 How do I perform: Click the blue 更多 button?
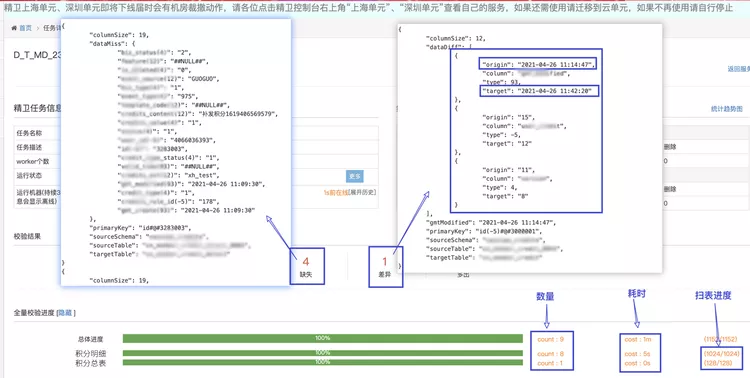coord(354,176)
